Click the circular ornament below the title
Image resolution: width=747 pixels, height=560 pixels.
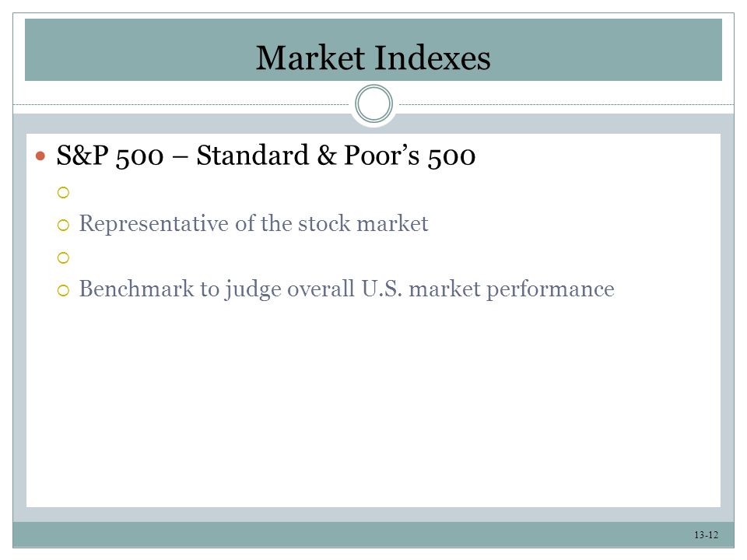click(373, 103)
